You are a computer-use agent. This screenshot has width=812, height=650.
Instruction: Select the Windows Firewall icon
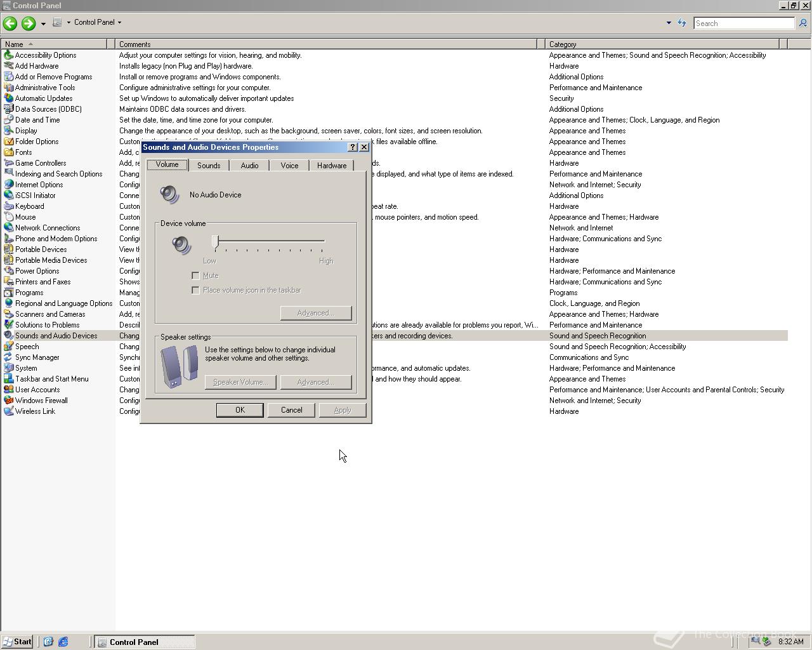pyautogui.click(x=8, y=401)
